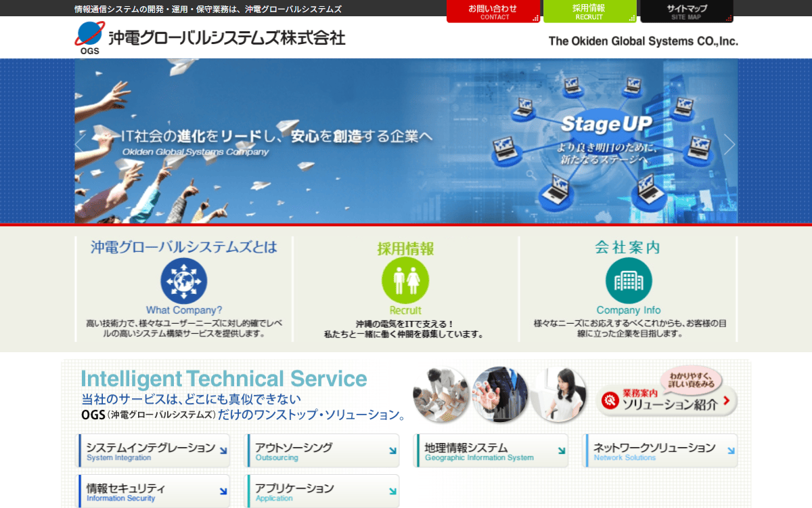Viewport: 812px width, 508px height.
Task: Click the green Recruit people icon
Action: (405, 280)
